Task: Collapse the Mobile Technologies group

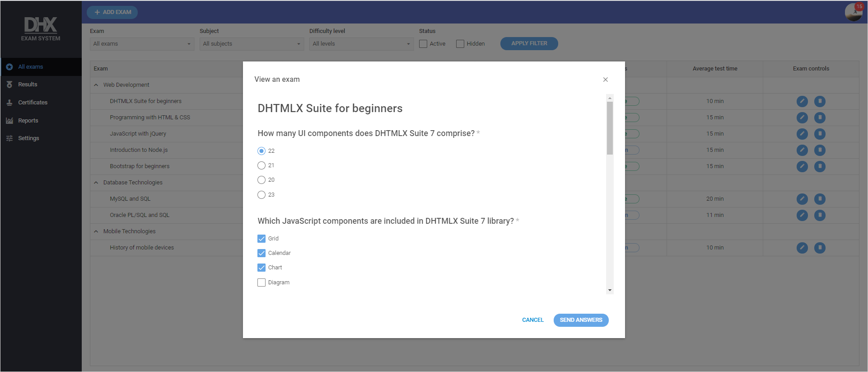Action: click(x=96, y=231)
